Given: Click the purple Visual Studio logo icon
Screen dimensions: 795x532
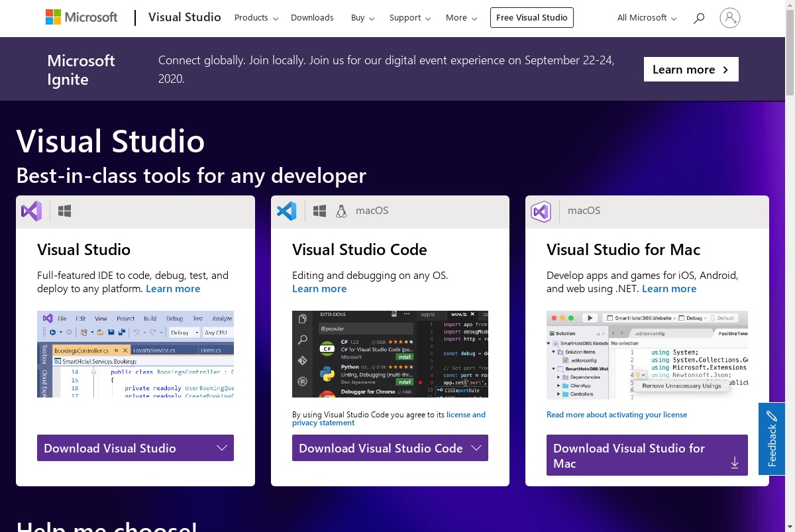Looking at the screenshot, I should coord(31,211).
